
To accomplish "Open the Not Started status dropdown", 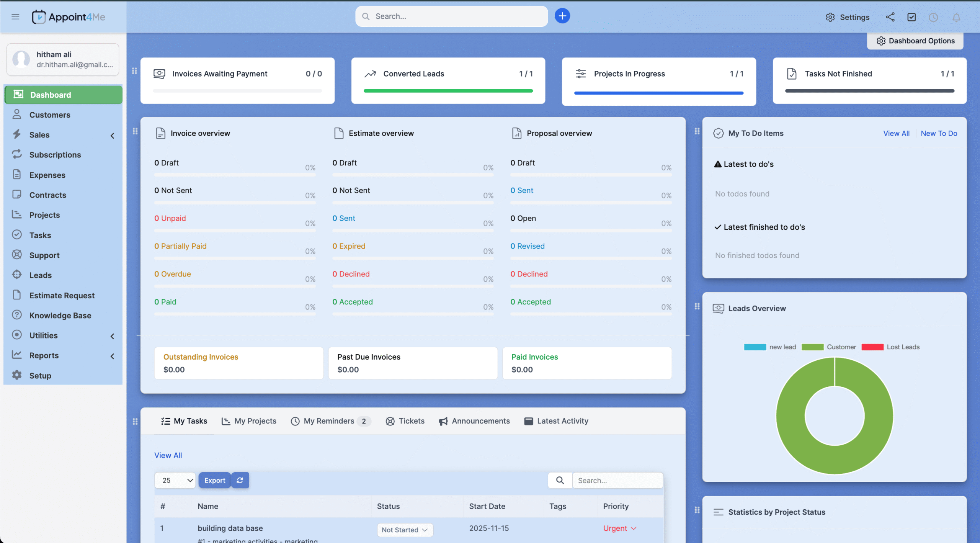I will pos(405,530).
